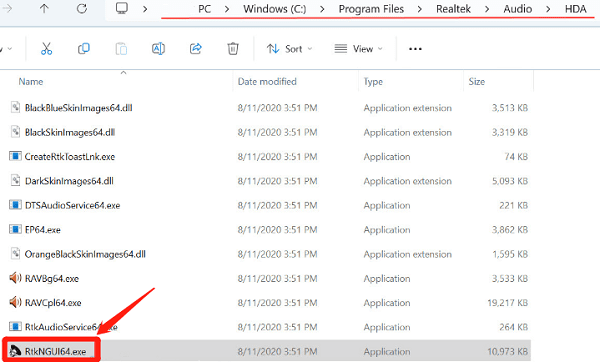The height and width of the screenshot is (362, 600).
Task: Select Windows (C:) in breadcrumb
Action: (274, 9)
